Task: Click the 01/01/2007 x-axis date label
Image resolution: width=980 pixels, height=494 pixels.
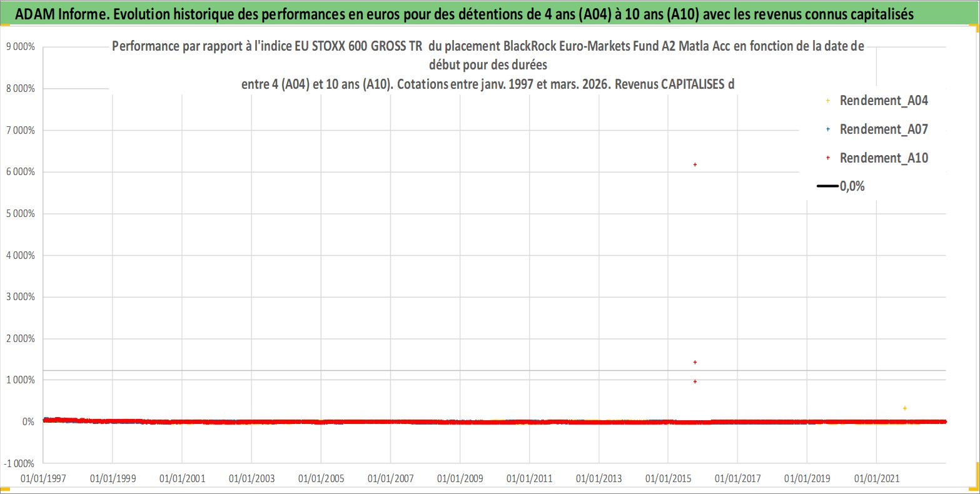Action: tap(390, 478)
